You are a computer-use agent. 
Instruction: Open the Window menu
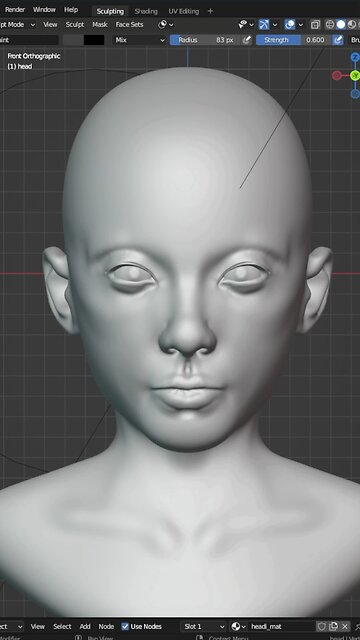click(x=44, y=9)
